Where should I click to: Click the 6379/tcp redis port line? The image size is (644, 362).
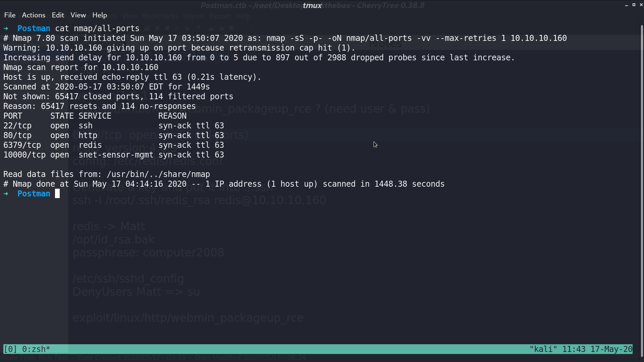point(114,145)
